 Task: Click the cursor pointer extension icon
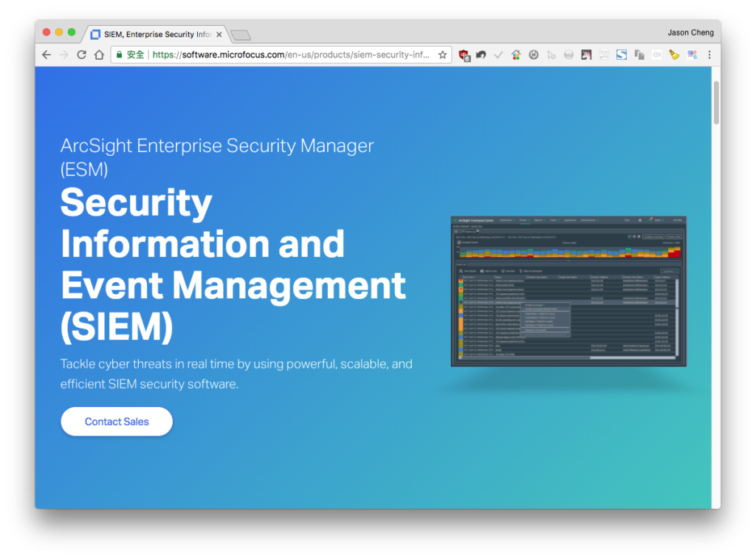pyautogui.click(x=551, y=55)
